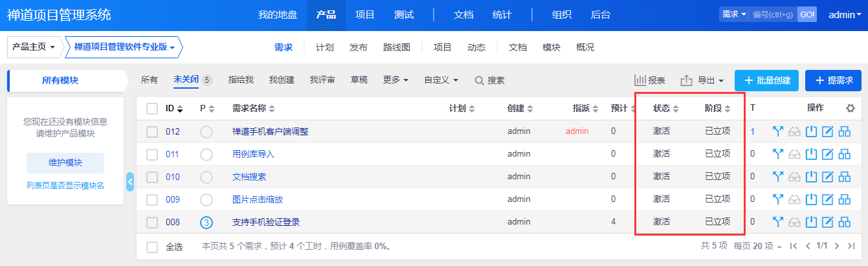Screen dimensions: 868x266
Task: Click the create case icon for story 010
Action: click(x=844, y=177)
